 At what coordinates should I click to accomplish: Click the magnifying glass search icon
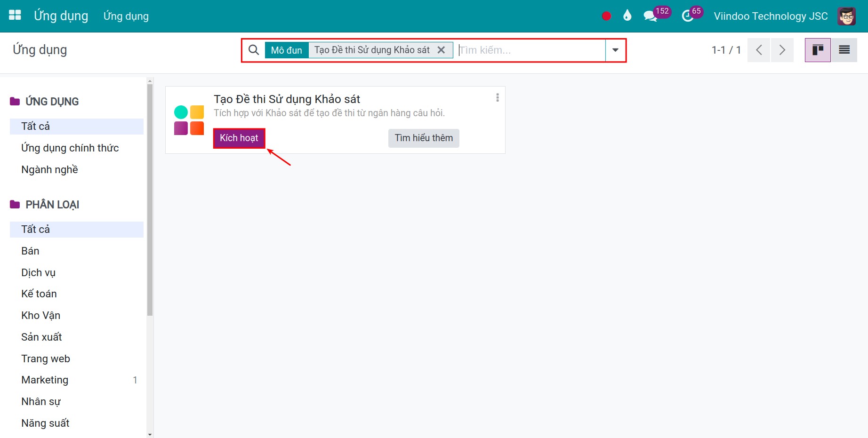click(254, 50)
